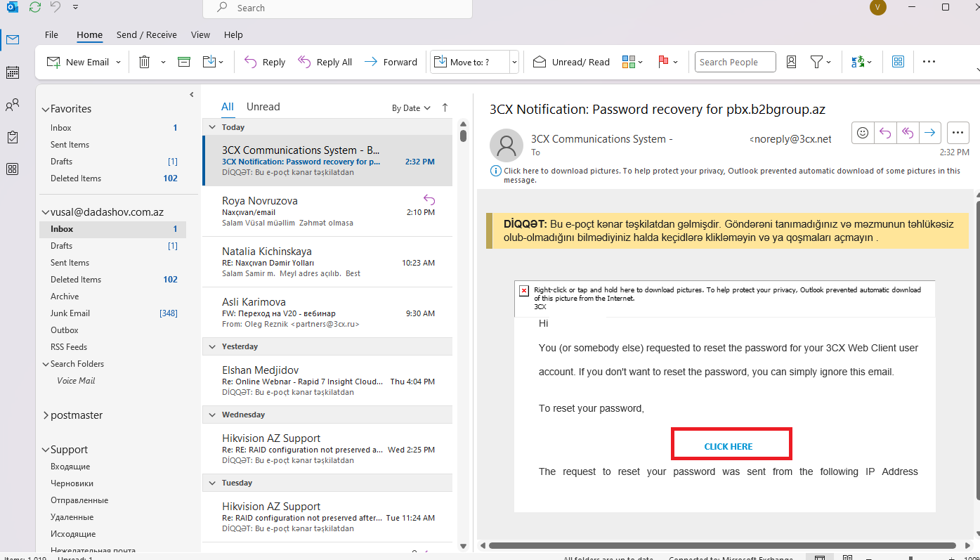Reverse sort order with the up arrow
The height and width of the screenshot is (560, 980).
pyautogui.click(x=445, y=108)
